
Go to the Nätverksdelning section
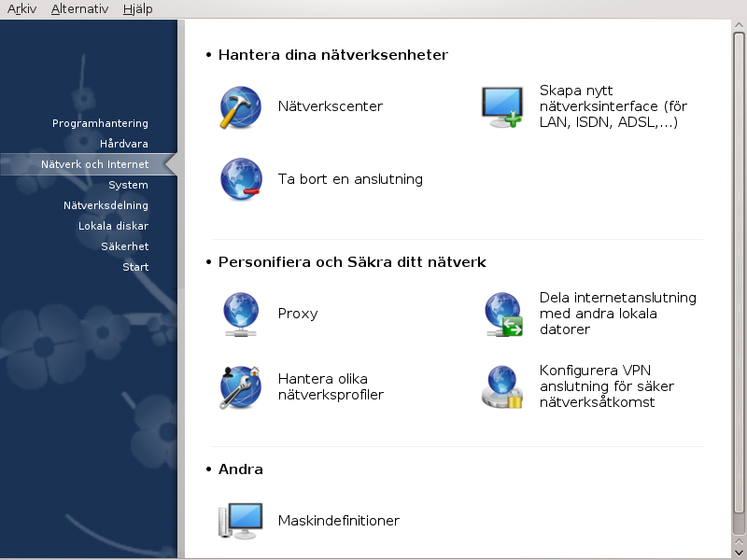click(106, 205)
